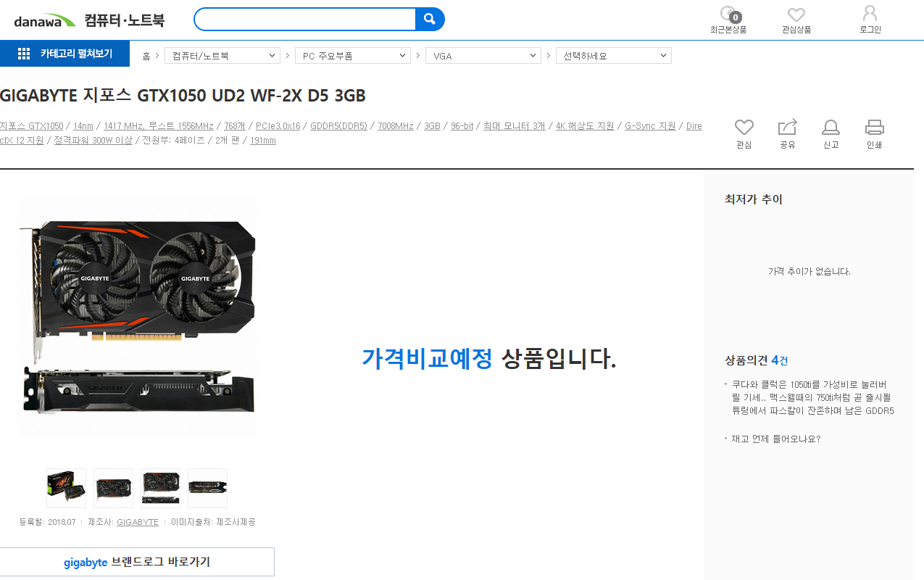
Task: Click the 4K 해상도 지원 link
Action: point(585,126)
